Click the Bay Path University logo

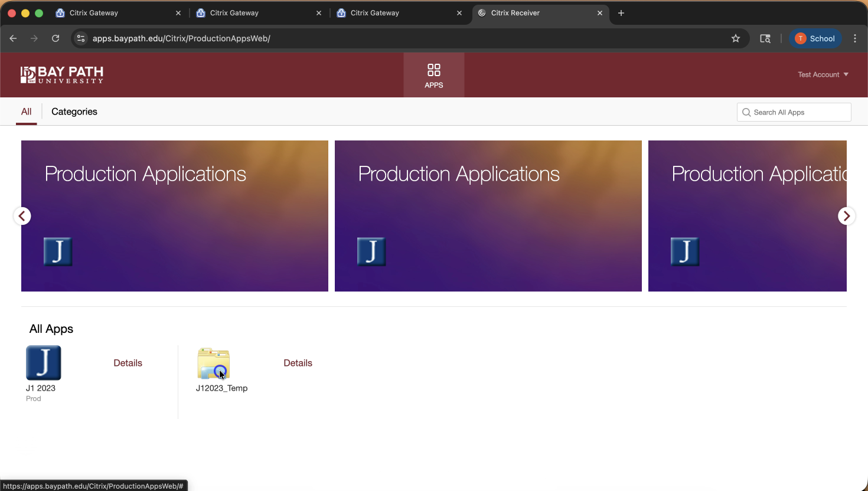tap(62, 75)
